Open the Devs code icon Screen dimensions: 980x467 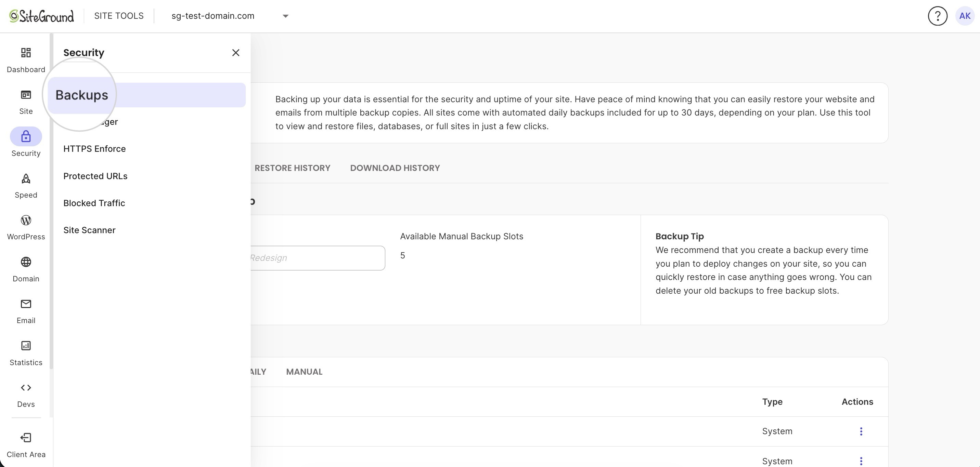coord(26,388)
